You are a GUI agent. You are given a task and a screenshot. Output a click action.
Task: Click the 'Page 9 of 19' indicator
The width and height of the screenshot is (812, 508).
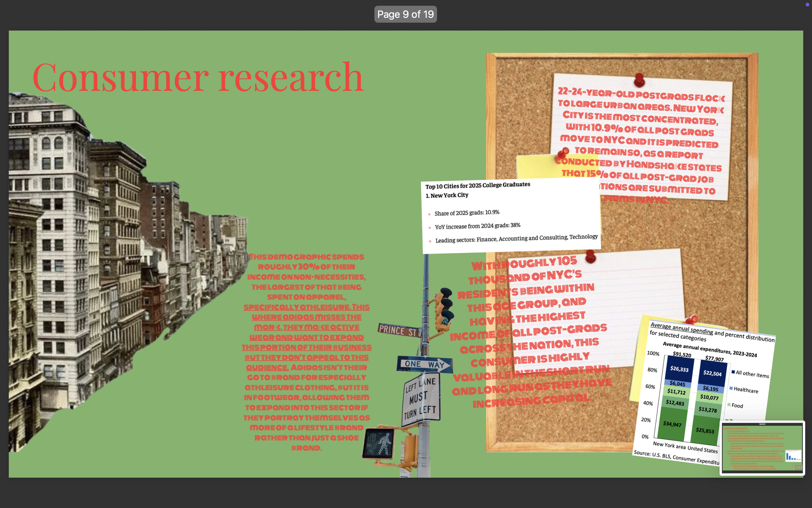point(405,14)
